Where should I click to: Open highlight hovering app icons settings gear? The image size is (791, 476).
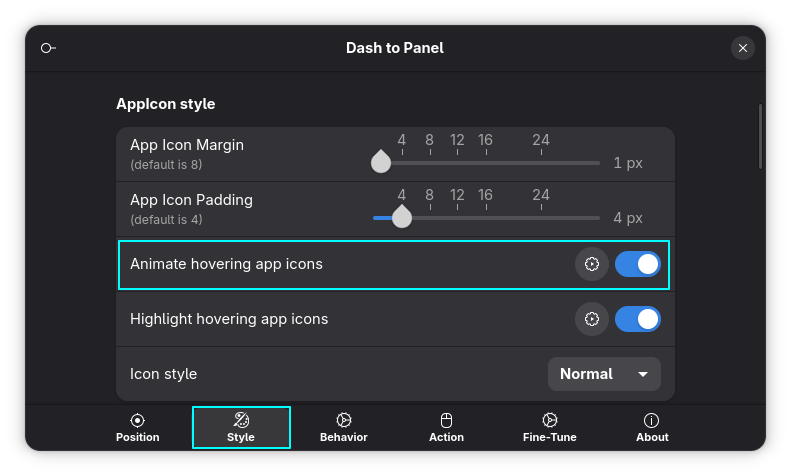pos(592,319)
